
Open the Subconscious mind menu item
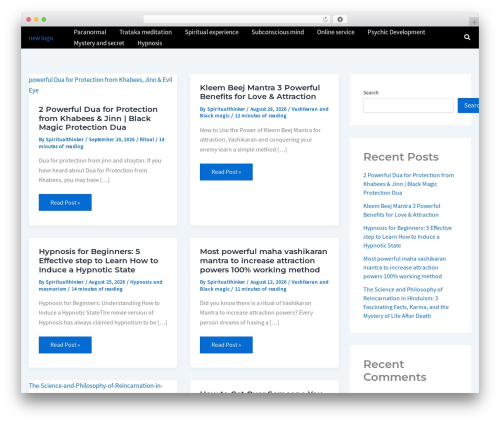point(278,32)
